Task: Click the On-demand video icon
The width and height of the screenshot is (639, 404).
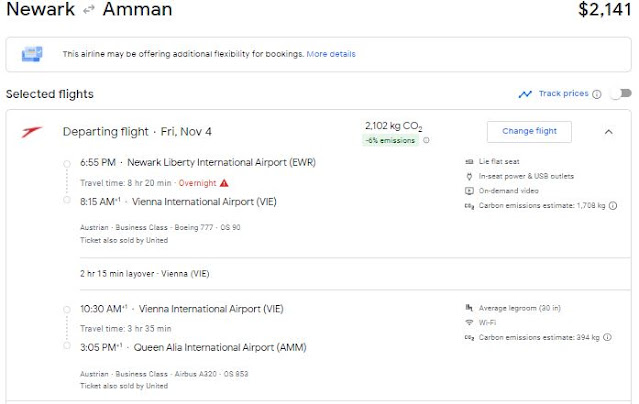Action: pos(469,191)
